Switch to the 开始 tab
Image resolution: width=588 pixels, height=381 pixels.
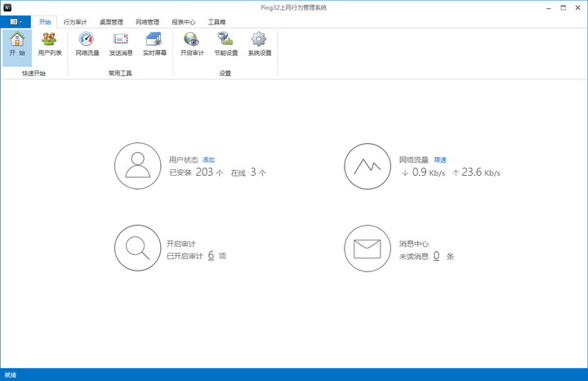45,22
